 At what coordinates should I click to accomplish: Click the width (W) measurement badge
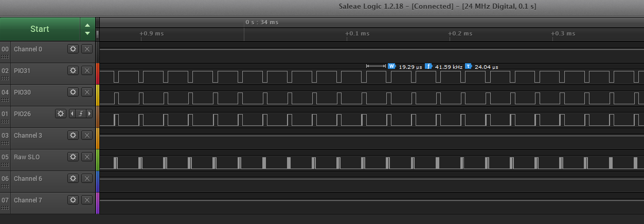(391, 66)
